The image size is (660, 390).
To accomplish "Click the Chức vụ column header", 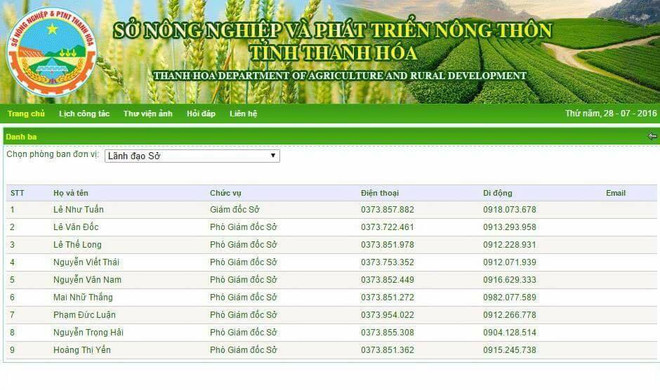I will tap(226, 193).
